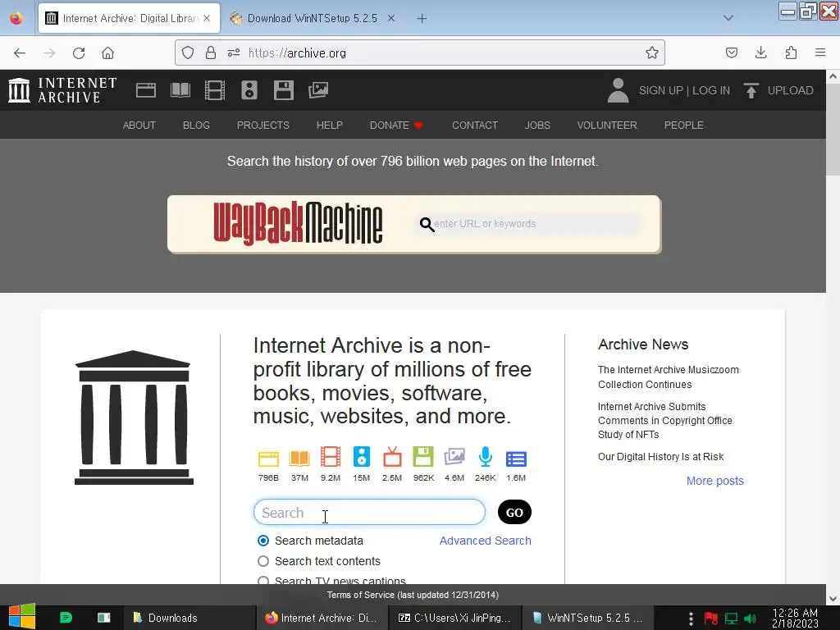Click the 9.2M video icon

tap(331, 457)
